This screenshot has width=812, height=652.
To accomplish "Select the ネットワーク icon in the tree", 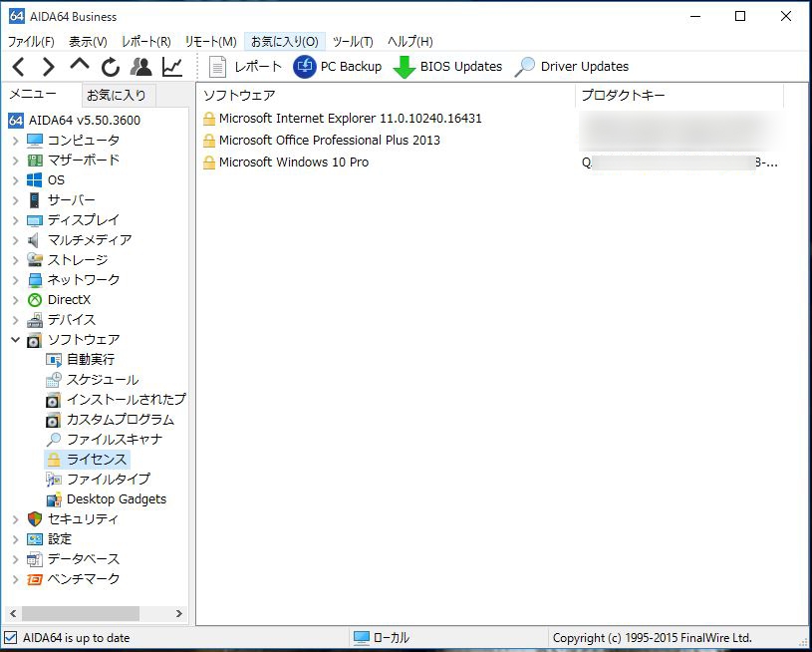I will [35, 280].
